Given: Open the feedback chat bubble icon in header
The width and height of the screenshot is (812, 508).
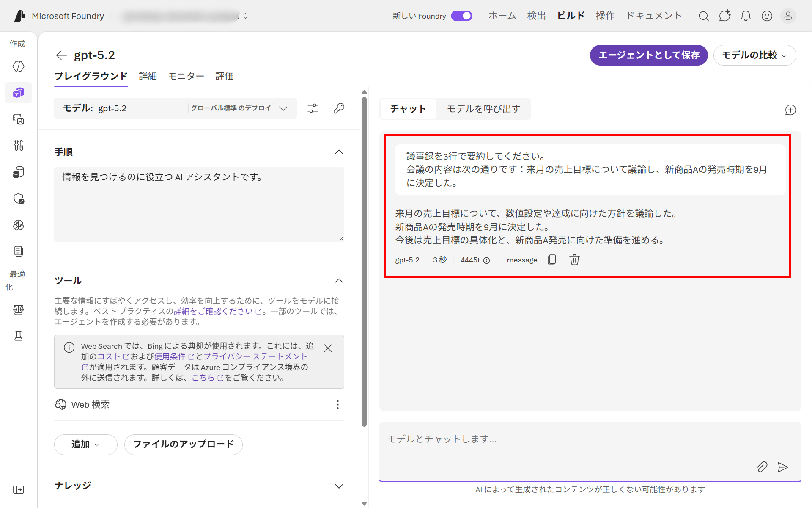Looking at the screenshot, I should coord(725,16).
